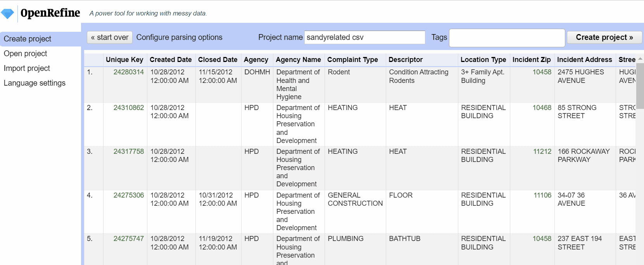Screen dimensions: 644x265
Task: Click the start over button
Action: (x=110, y=37)
